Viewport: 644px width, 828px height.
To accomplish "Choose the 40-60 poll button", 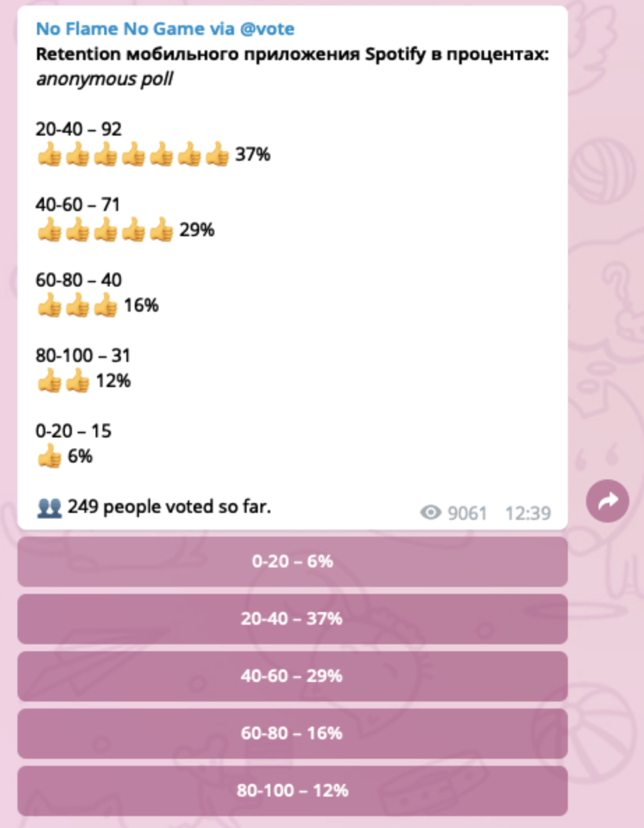I will (x=292, y=676).
